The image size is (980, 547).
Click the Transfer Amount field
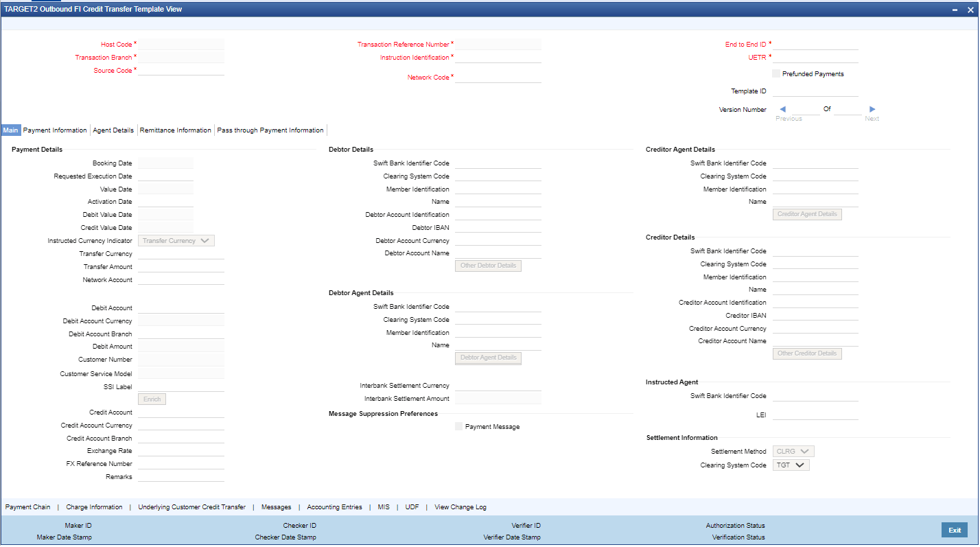pos(181,266)
